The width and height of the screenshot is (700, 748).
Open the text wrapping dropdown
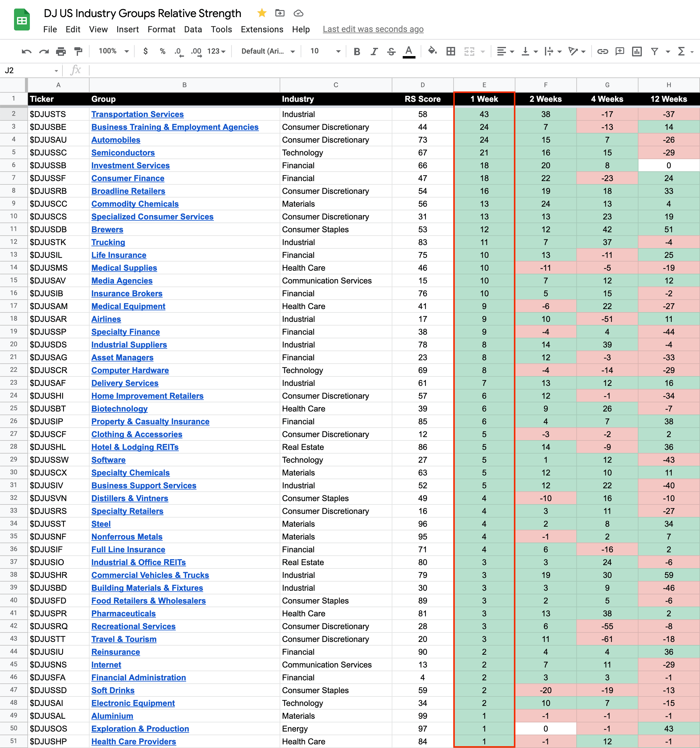[x=553, y=51]
